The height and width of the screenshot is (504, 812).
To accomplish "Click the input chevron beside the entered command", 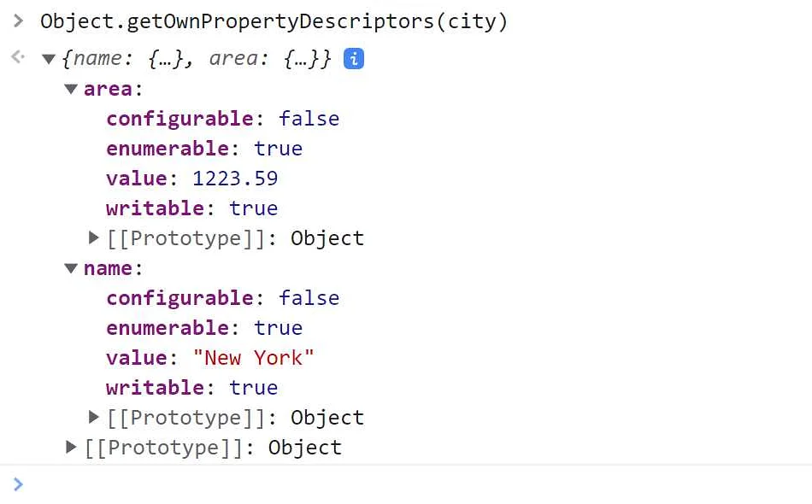I will pyautogui.click(x=19, y=21).
